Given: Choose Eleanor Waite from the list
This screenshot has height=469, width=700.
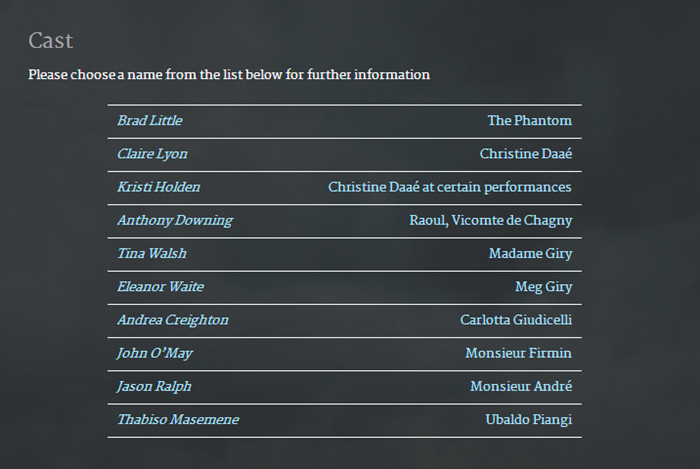Looking at the screenshot, I should [x=160, y=287].
